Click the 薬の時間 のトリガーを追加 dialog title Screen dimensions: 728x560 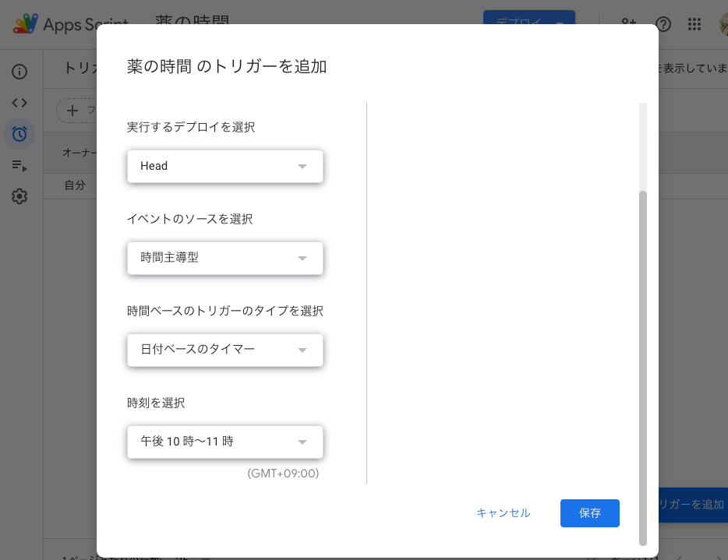point(227,66)
